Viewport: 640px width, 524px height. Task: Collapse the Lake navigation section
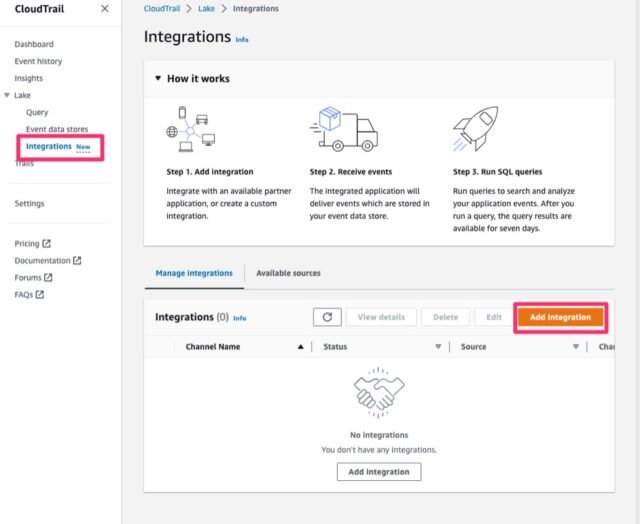(x=7, y=95)
